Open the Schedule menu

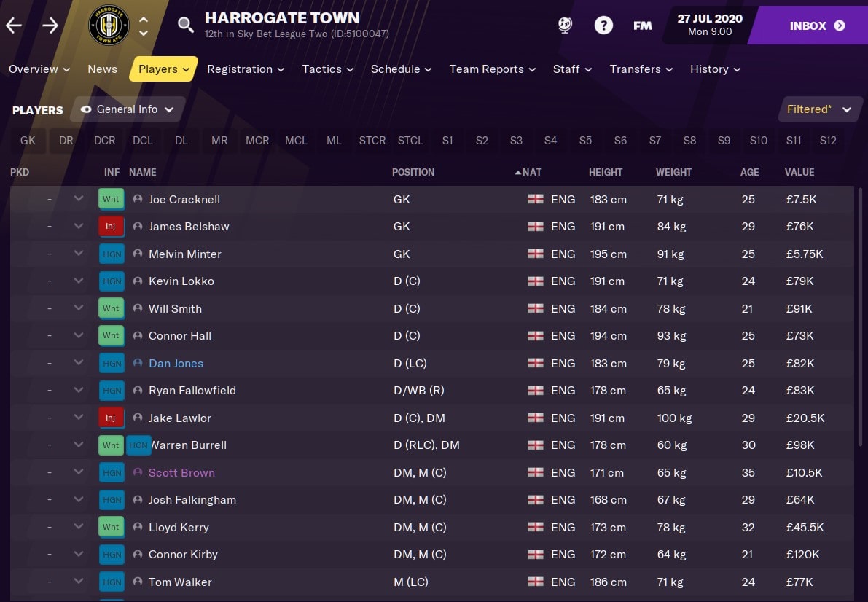pyautogui.click(x=401, y=69)
